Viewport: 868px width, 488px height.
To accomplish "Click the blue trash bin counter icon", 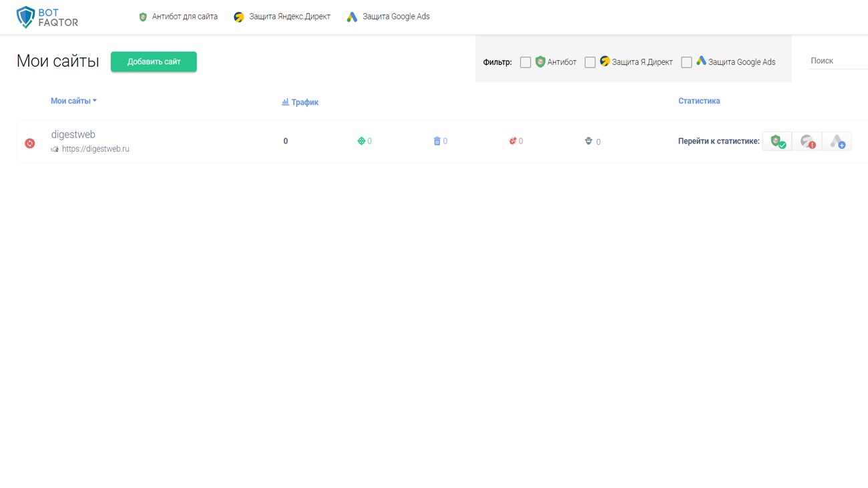I will pos(437,141).
